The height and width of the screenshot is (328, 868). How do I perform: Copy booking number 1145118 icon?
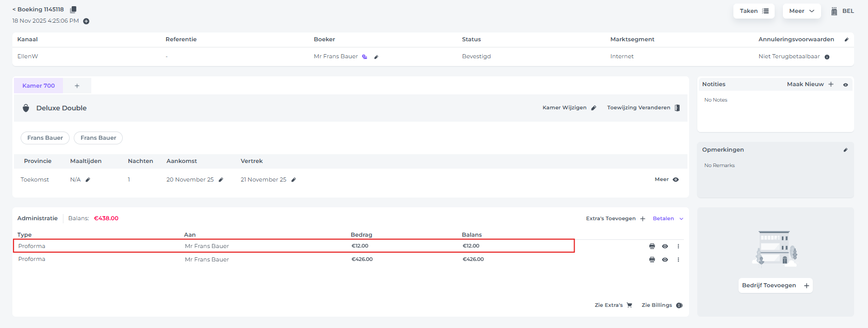tap(73, 10)
